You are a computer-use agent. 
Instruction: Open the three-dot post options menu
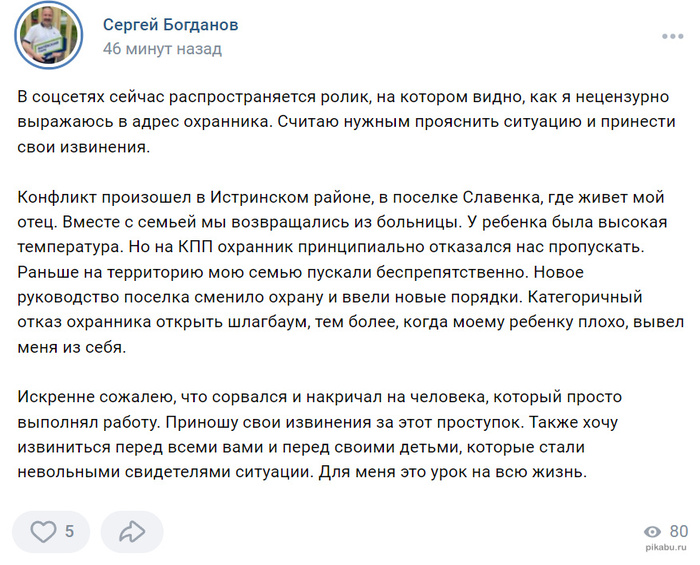click(x=672, y=36)
